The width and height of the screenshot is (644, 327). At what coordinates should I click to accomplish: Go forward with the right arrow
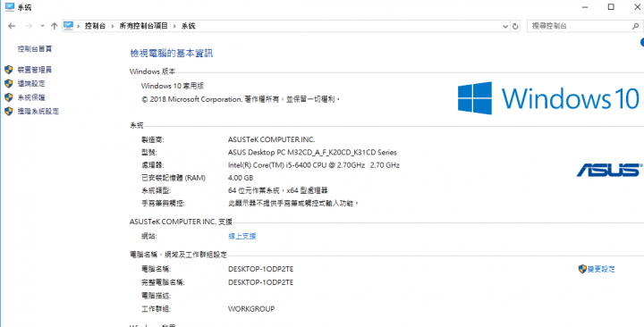tap(29, 26)
